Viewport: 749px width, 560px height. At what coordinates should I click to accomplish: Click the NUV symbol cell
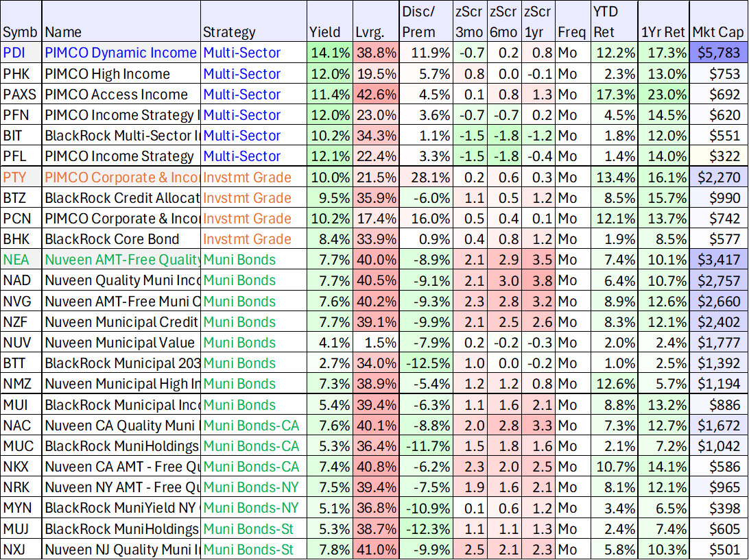click(21, 342)
